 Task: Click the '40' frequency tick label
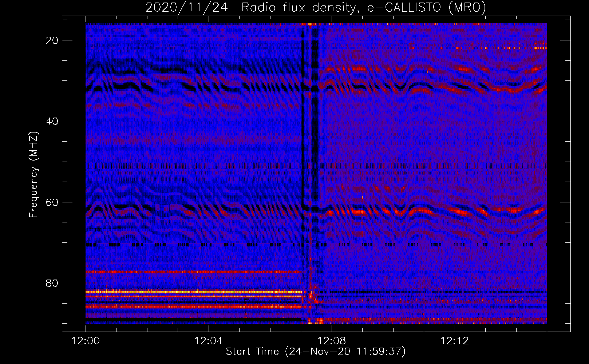[52, 121]
